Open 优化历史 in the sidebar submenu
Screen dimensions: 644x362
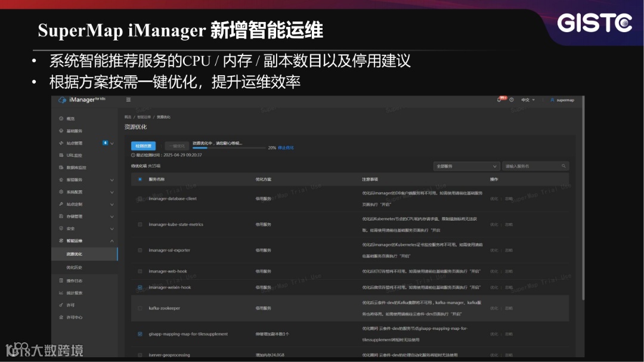(85, 268)
